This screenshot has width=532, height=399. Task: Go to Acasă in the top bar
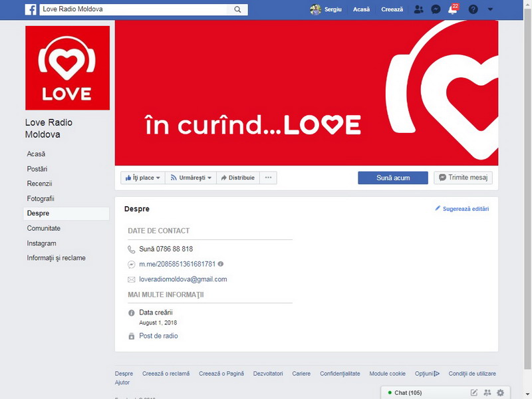pos(361,9)
